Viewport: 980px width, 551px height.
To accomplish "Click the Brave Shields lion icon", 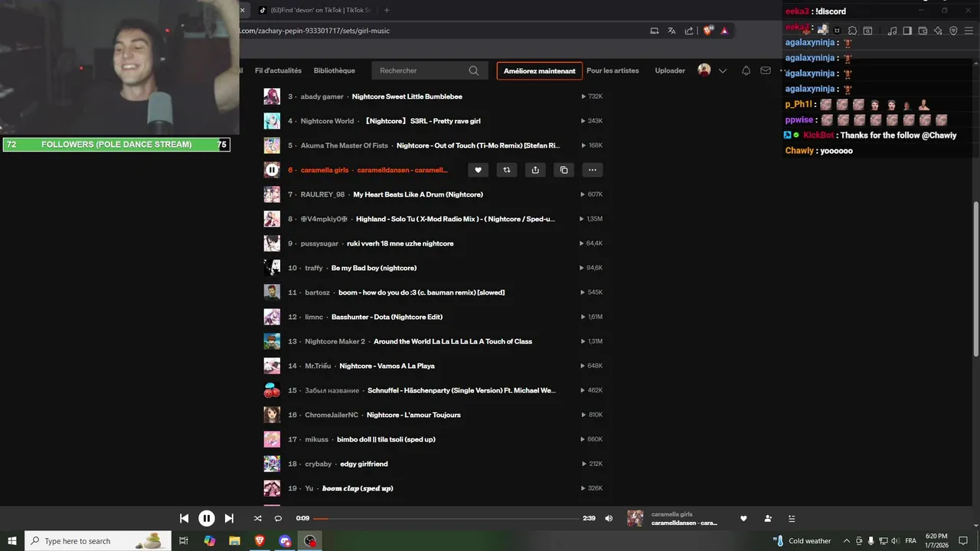I will click(708, 31).
